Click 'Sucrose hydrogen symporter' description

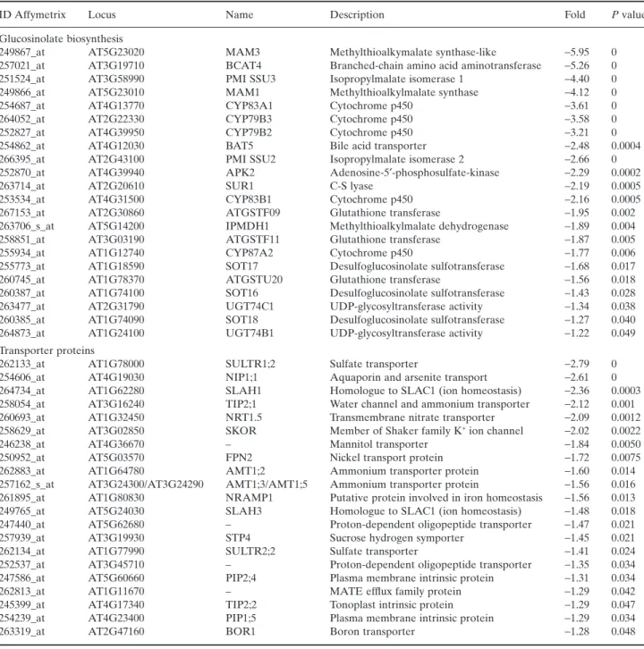coord(397,537)
